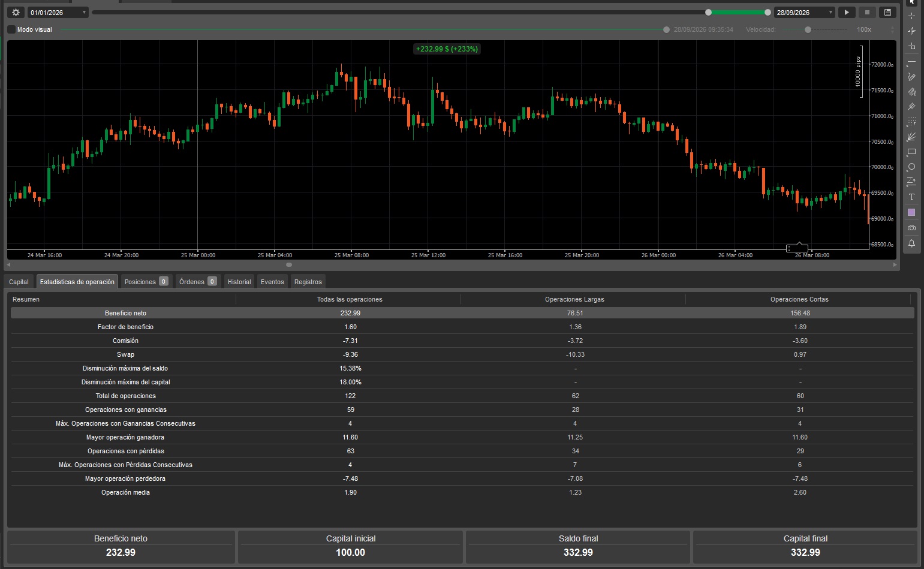
Task: Click the Velocidad speed slider handle
Action: [808, 29]
